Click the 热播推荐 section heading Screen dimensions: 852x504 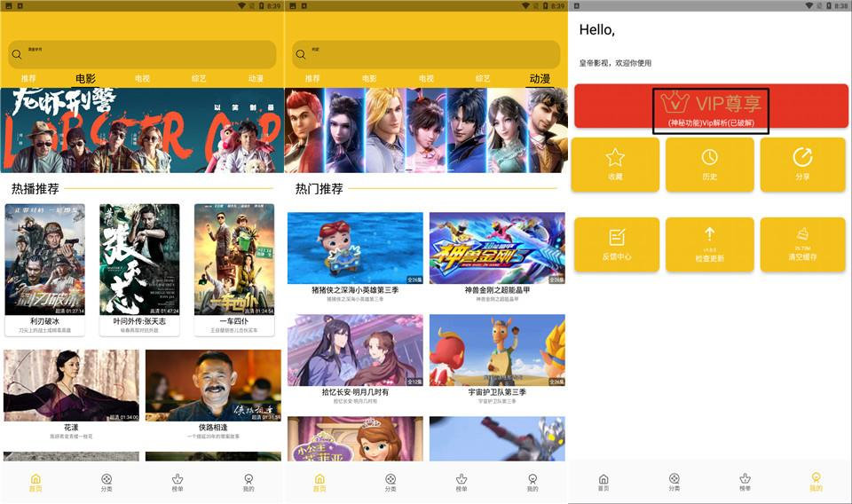tap(35, 189)
